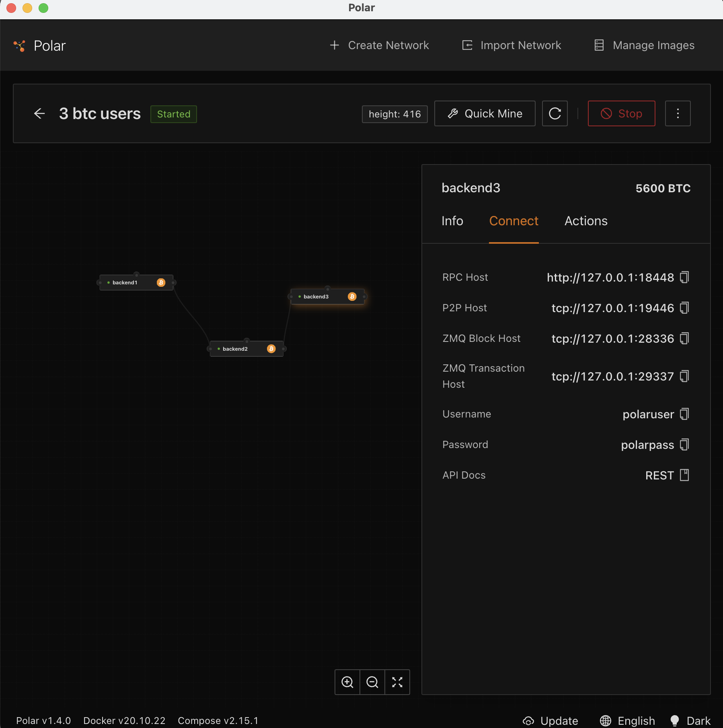Copy the ZMQ Transaction Host address
The image size is (723, 728).
click(x=684, y=376)
